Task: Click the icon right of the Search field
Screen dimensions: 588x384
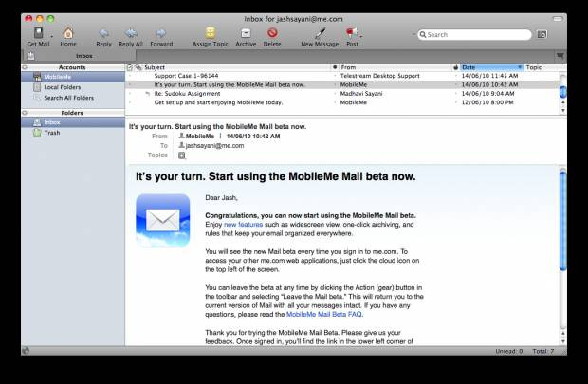Action: click(x=542, y=34)
